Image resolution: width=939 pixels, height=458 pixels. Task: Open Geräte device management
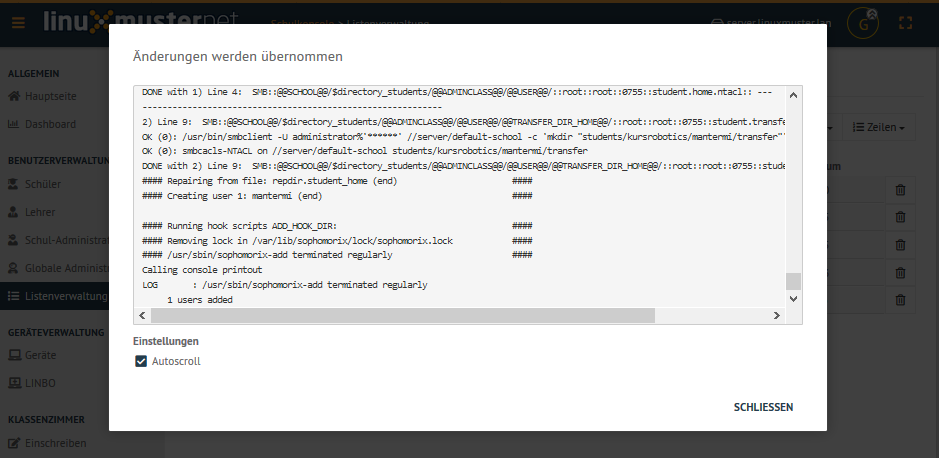(x=32, y=355)
